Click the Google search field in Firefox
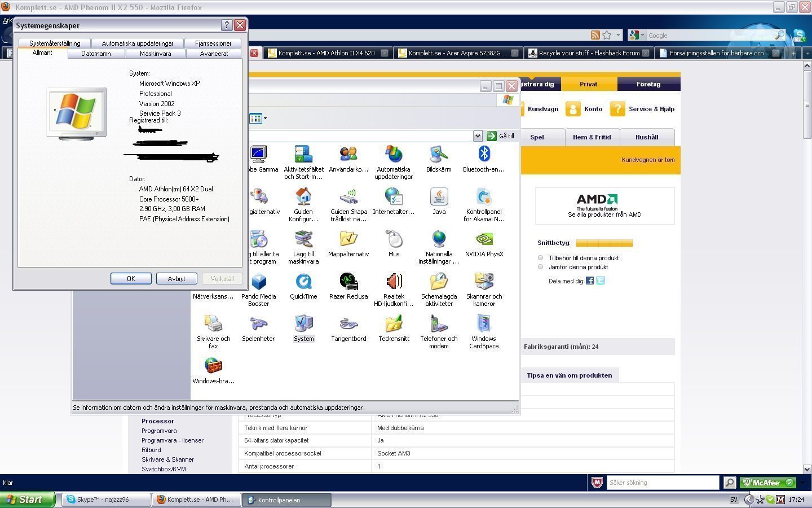The height and width of the screenshot is (508, 812). (x=710, y=35)
